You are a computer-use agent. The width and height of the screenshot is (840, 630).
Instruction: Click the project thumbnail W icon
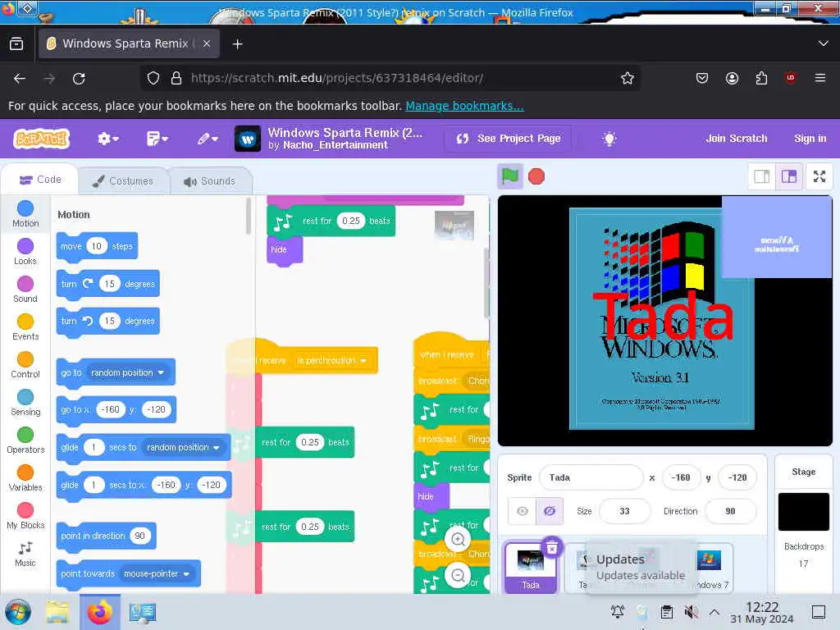(x=248, y=139)
